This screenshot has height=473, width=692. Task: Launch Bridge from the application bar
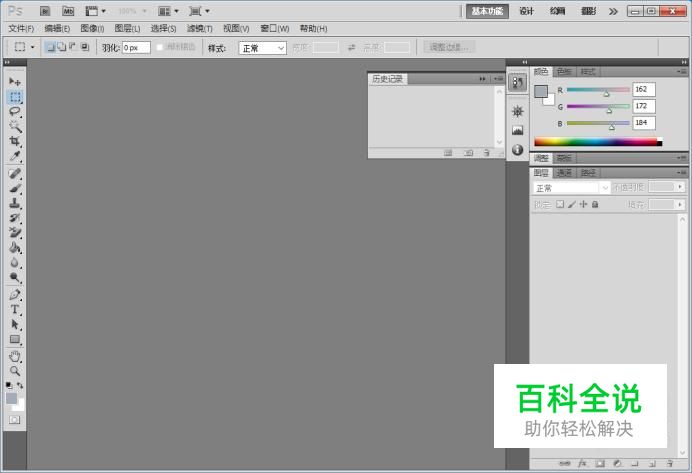coord(45,11)
